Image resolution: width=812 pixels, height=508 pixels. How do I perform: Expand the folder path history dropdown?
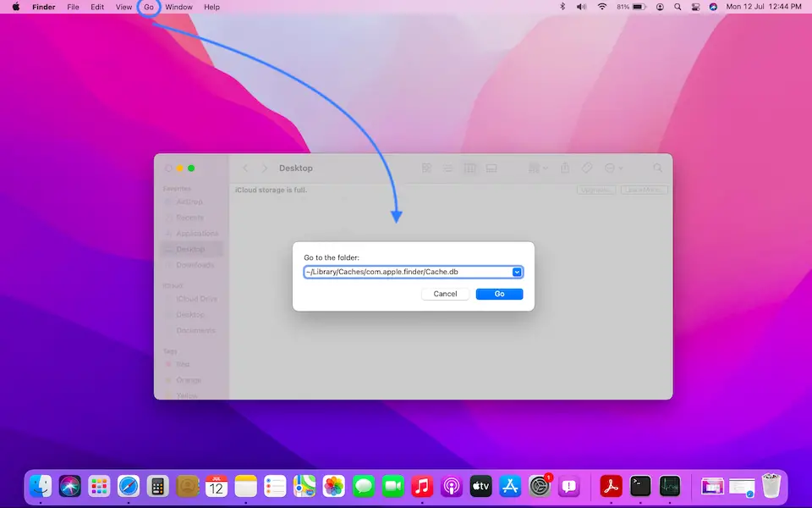click(x=516, y=272)
